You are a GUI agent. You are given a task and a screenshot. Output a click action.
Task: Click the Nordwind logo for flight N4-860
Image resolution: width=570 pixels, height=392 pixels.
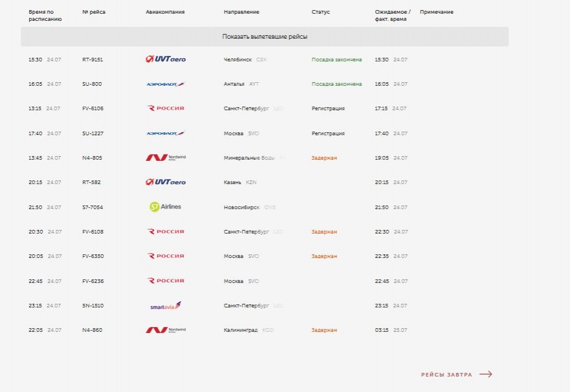(166, 330)
